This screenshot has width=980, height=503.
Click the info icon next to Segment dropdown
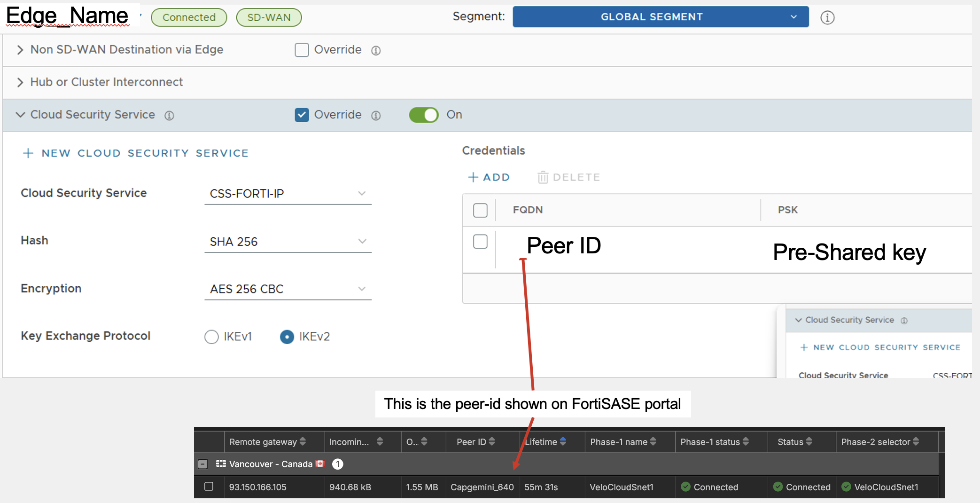click(827, 17)
